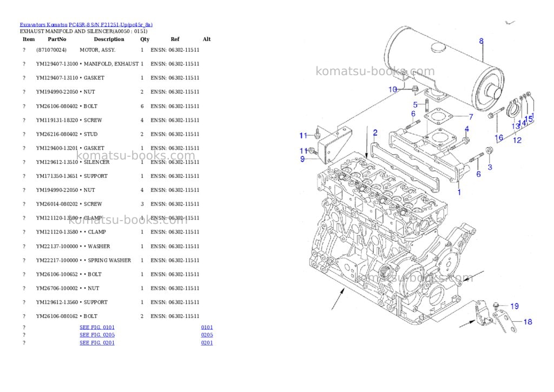Select the Item column header
Image resolution: width=554 pixels, height=392 pixels.
29,39
